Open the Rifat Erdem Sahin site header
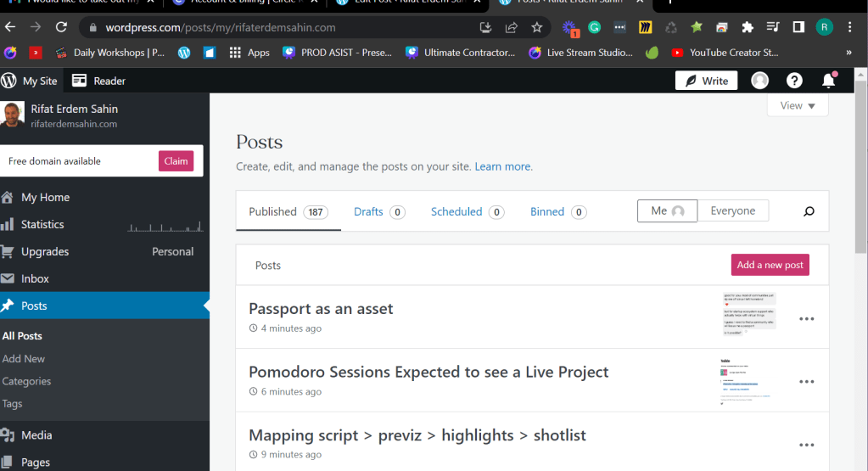 pos(104,115)
